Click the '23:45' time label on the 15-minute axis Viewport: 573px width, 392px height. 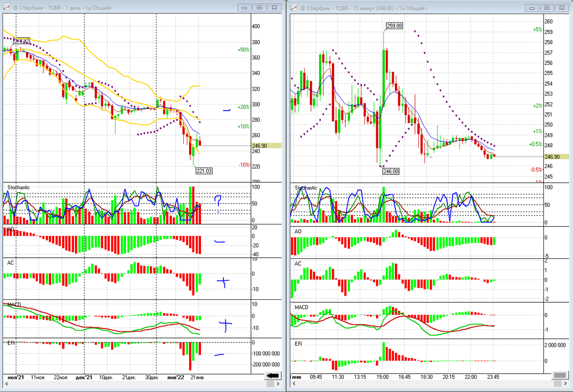[x=493, y=377]
